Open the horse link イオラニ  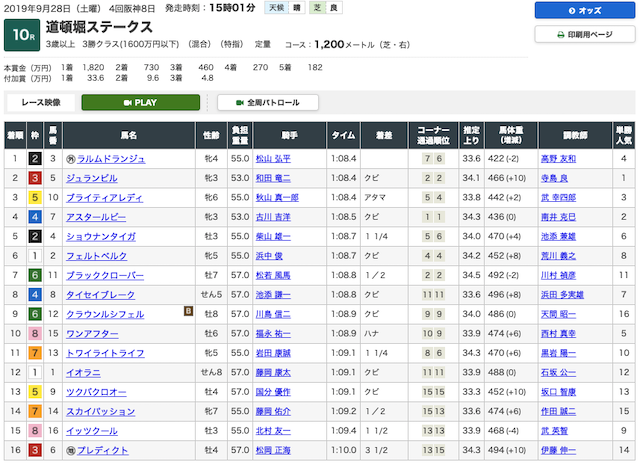(83, 373)
